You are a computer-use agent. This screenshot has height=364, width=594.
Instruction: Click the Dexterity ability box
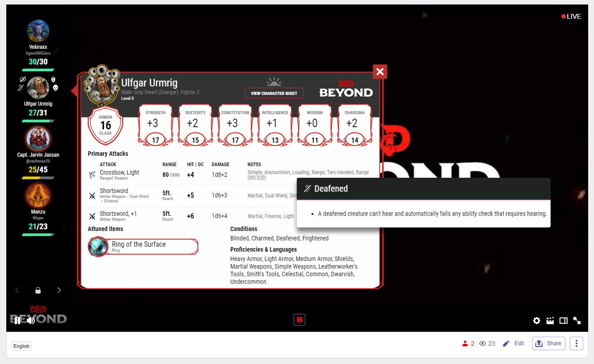click(195, 125)
